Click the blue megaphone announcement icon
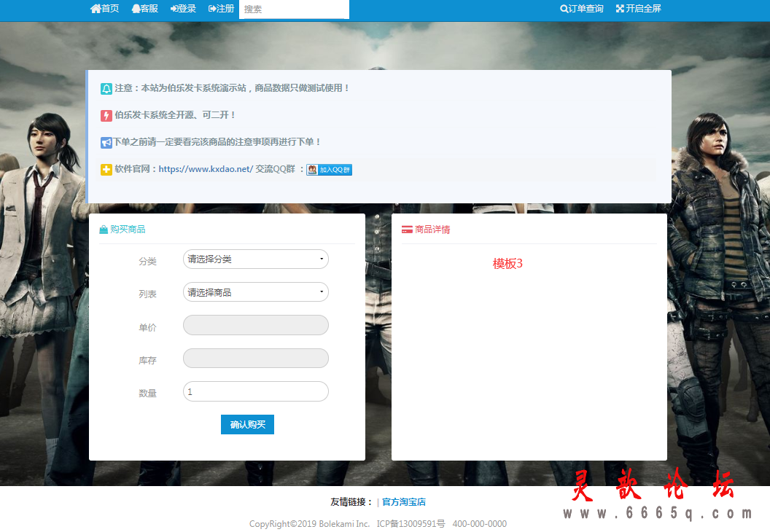This screenshot has height=532, width=770. click(x=106, y=143)
